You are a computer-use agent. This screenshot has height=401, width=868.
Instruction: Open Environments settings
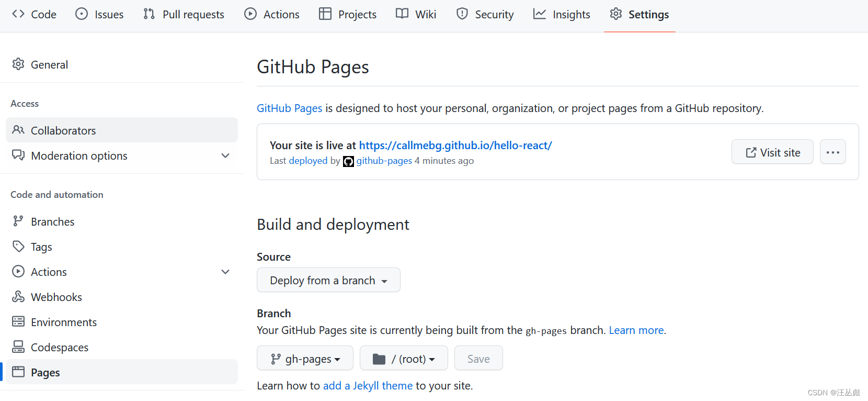click(122, 322)
